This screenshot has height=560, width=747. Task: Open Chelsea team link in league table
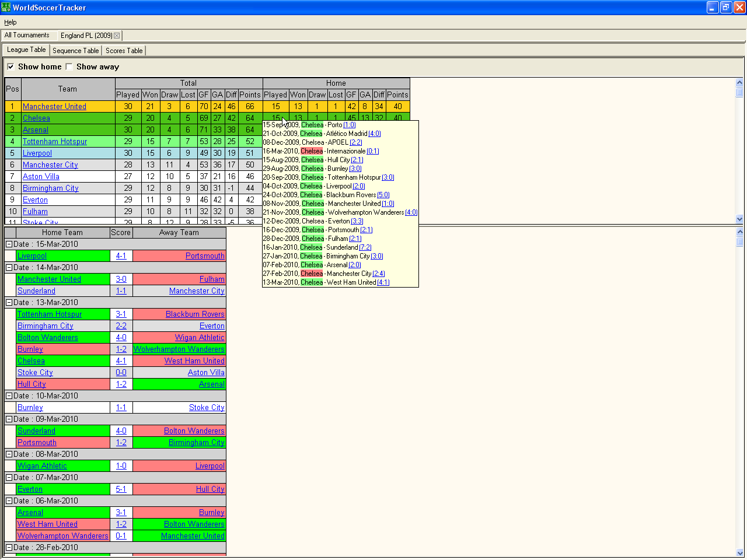coord(36,118)
